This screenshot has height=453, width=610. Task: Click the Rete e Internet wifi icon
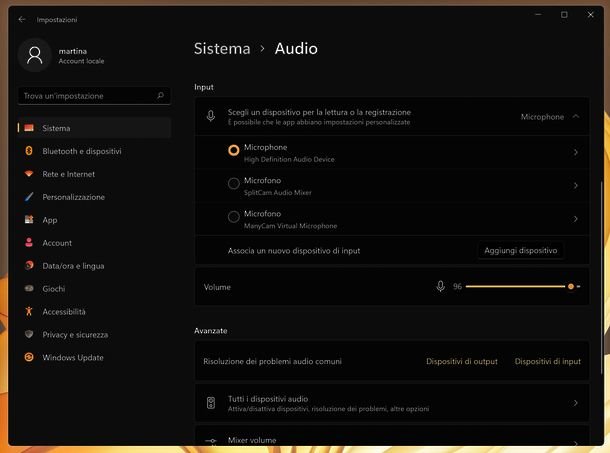pyautogui.click(x=29, y=174)
